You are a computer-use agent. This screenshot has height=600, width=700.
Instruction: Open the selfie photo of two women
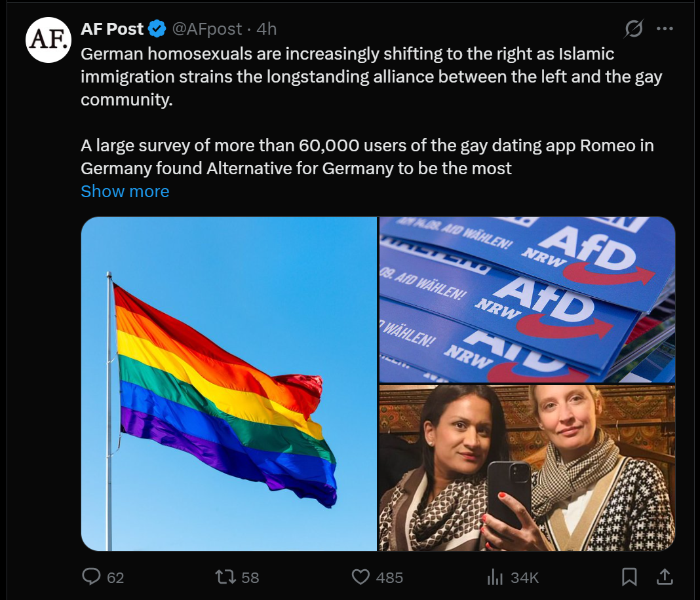click(527, 468)
